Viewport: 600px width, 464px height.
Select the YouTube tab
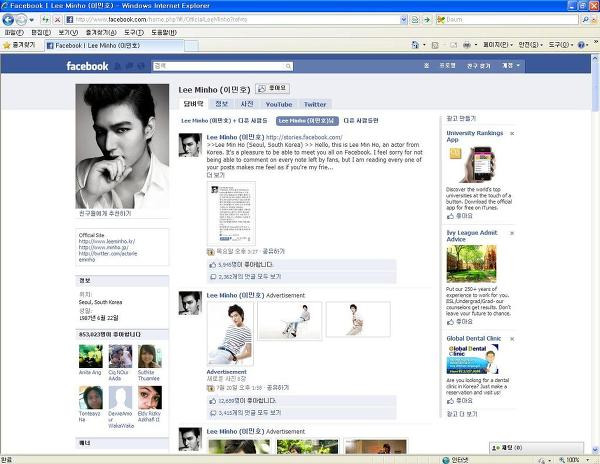(279, 104)
